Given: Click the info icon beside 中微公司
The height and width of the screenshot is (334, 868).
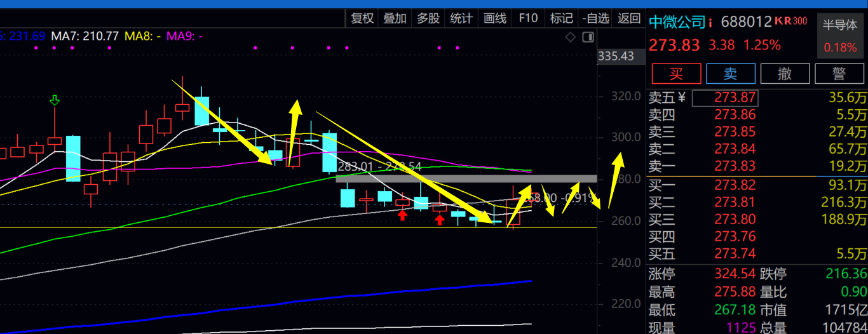Looking at the screenshot, I should [x=710, y=23].
